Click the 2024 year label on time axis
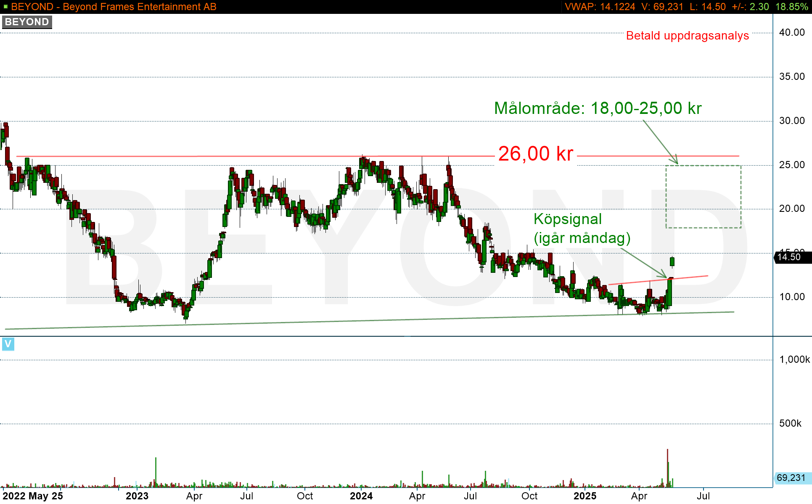812x504 pixels. 361,496
